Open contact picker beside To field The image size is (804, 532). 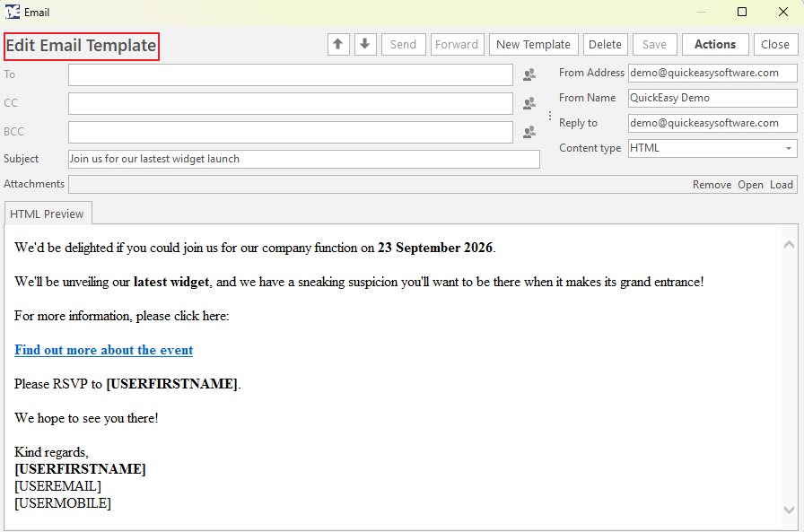[x=529, y=74]
